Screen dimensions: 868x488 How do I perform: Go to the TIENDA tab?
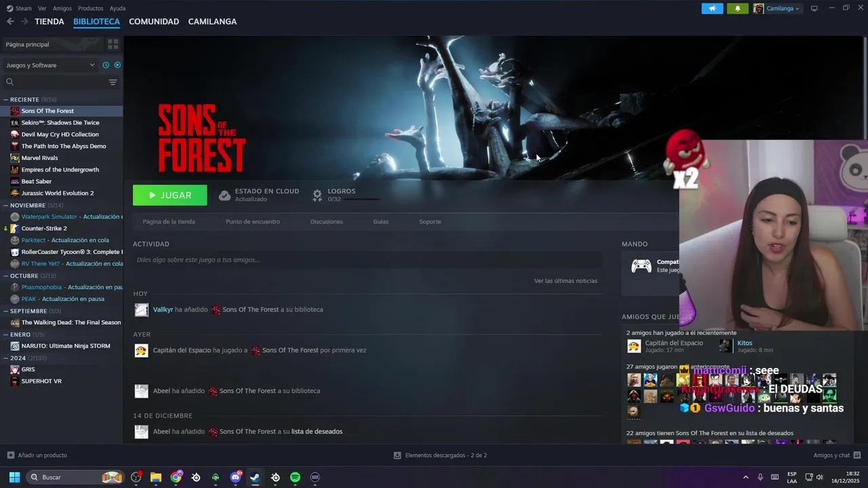click(50, 22)
